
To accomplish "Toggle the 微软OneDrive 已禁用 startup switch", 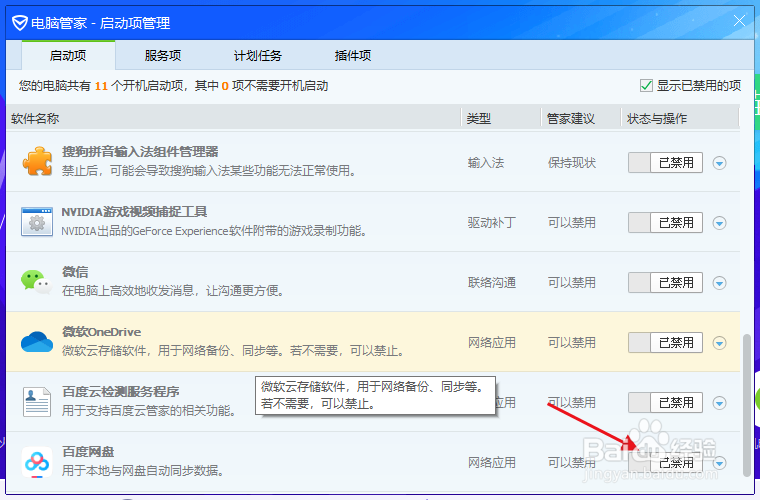I will (x=665, y=343).
